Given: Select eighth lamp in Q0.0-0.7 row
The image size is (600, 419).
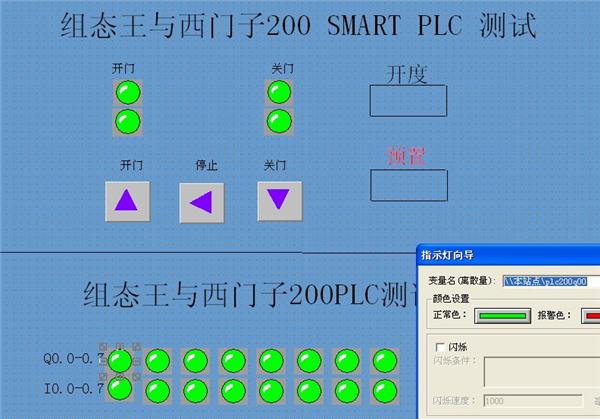Looking at the screenshot, I should point(385,361).
